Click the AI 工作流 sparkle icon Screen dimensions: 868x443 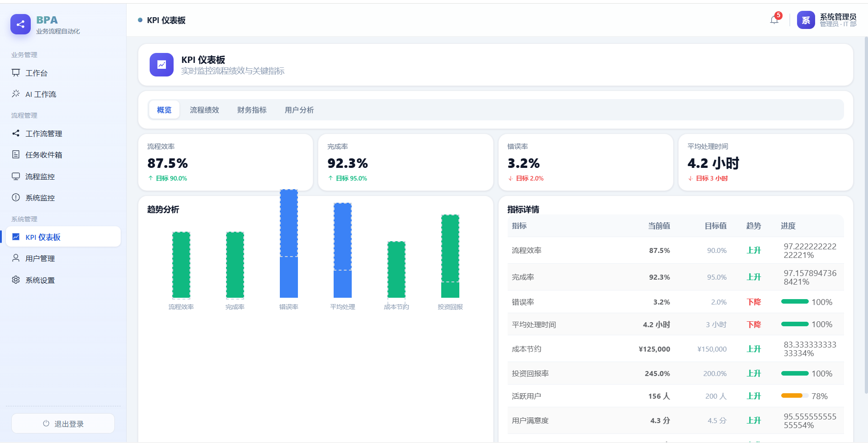tap(16, 94)
